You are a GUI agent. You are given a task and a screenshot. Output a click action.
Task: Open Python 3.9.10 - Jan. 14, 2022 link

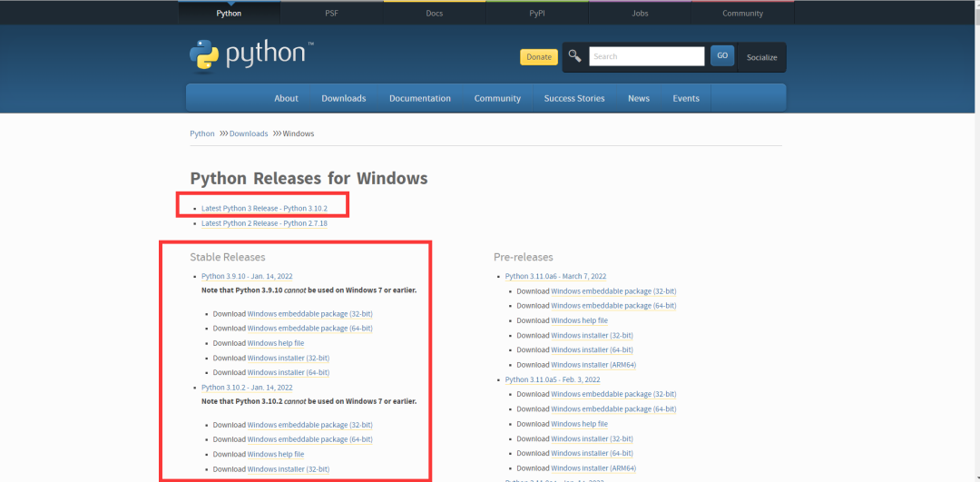247,276
